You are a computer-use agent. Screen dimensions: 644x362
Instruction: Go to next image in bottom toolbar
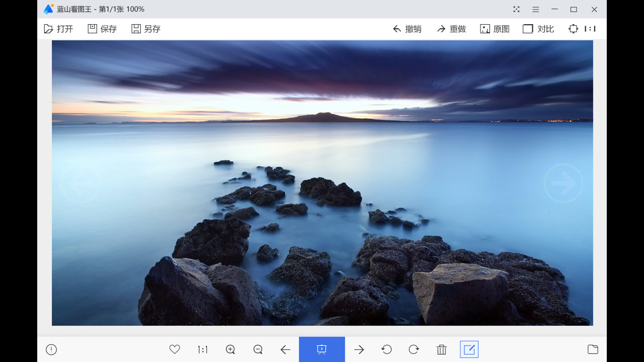tap(359, 349)
